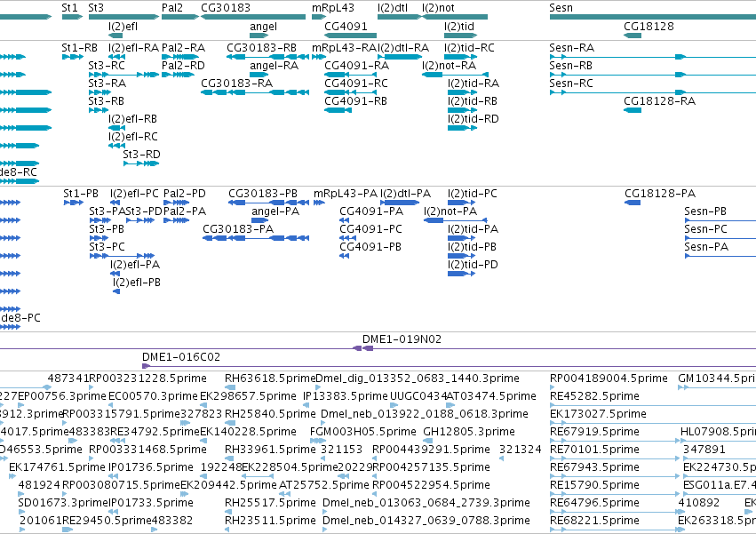Image resolution: width=756 pixels, height=534 pixels.
Task: Click transcript label "CG4091-RC"
Action: (x=356, y=84)
